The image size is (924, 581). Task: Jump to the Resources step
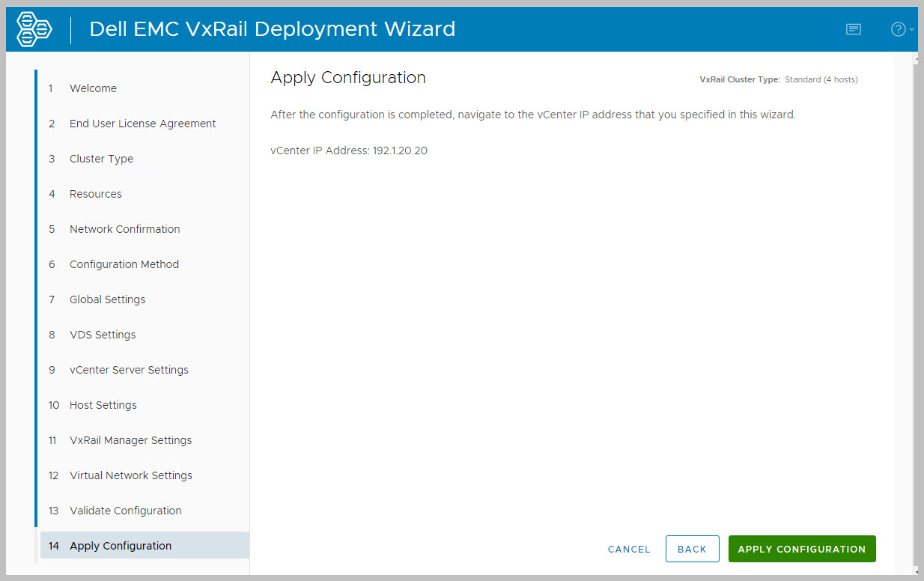[95, 194]
